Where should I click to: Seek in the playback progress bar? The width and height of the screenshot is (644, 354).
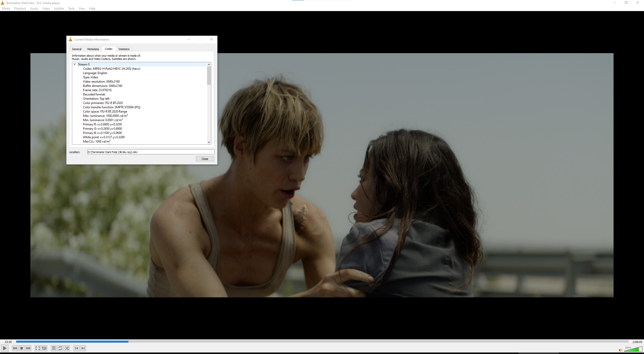322,342
